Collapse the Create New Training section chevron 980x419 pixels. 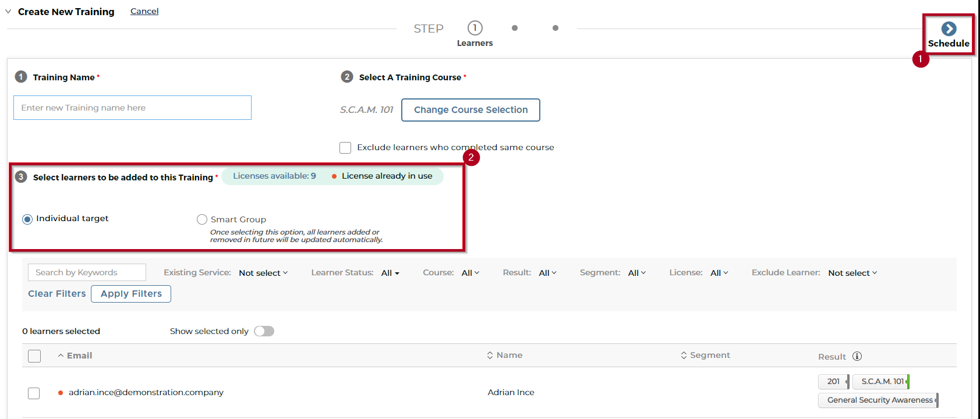tap(8, 12)
